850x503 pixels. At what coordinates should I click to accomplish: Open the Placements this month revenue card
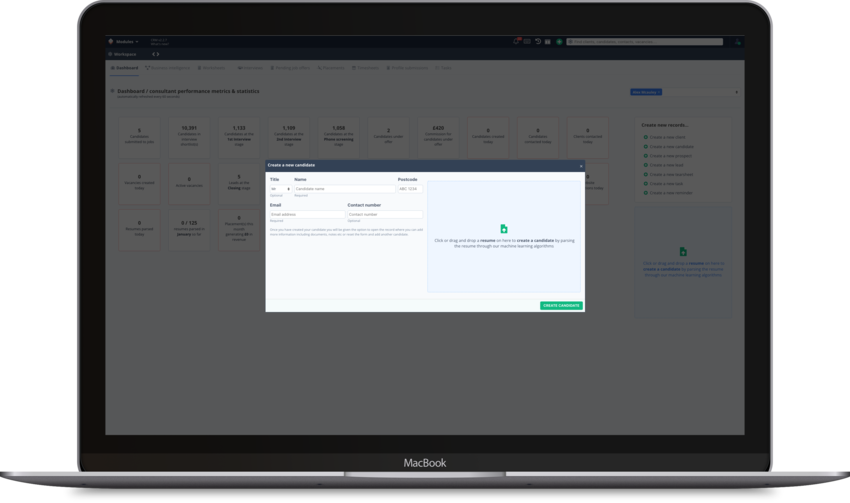pos(239,230)
